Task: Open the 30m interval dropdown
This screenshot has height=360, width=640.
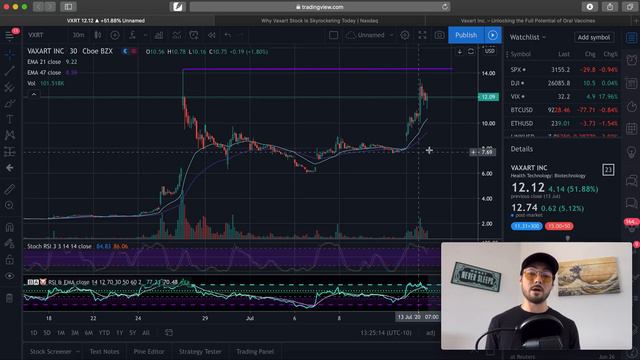Action: [78, 36]
